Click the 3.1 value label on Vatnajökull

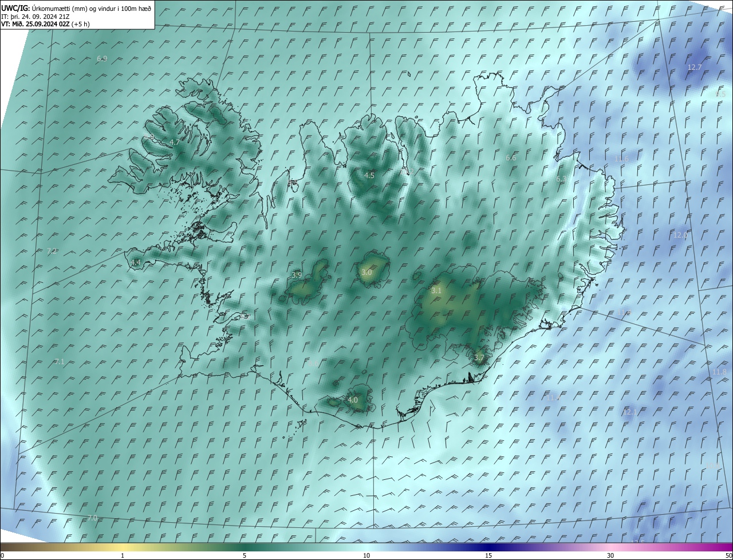(x=436, y=291)
